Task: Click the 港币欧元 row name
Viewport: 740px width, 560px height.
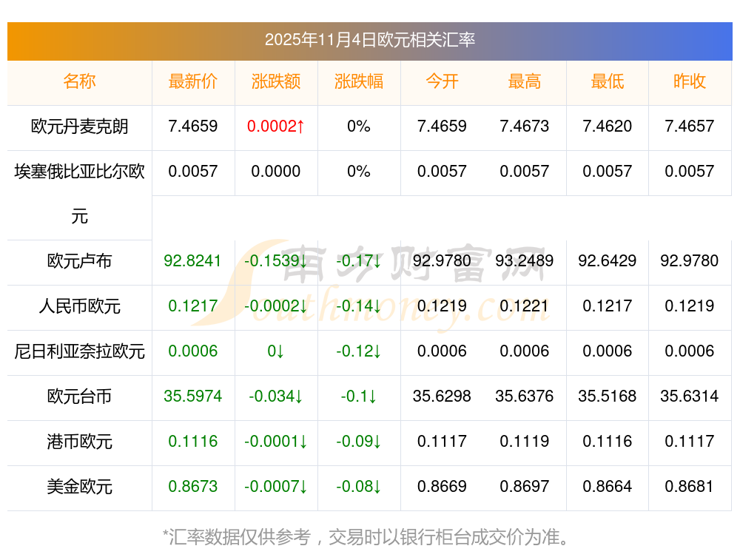Action: point(79,442)
